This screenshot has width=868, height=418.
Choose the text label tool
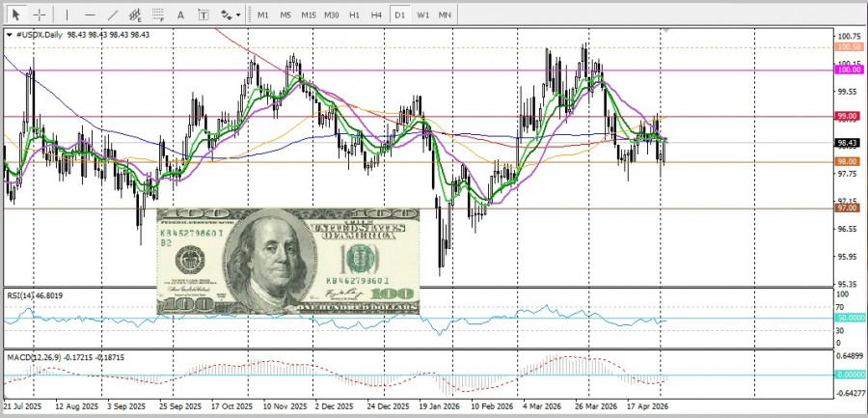coord(203,15)
